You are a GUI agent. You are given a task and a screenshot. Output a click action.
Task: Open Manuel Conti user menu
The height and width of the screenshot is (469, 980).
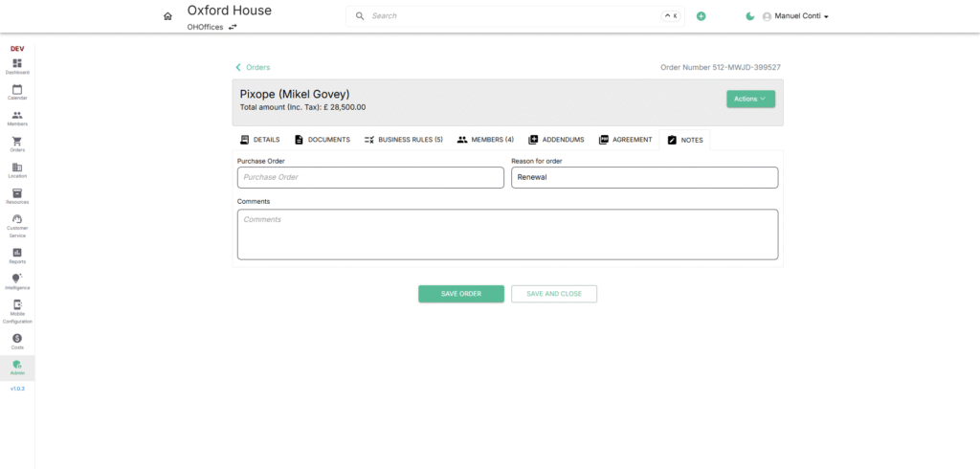795,16
